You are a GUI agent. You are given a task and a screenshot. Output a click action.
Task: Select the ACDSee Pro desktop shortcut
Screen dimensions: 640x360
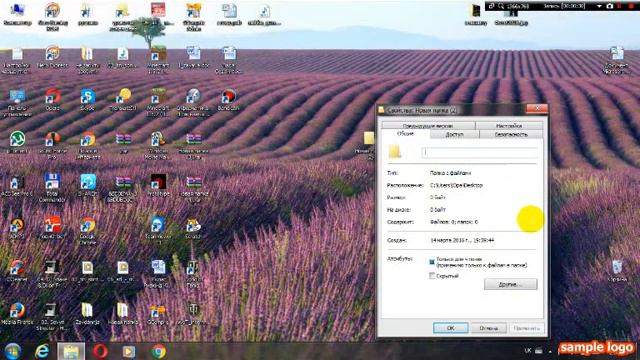point(17,186)
